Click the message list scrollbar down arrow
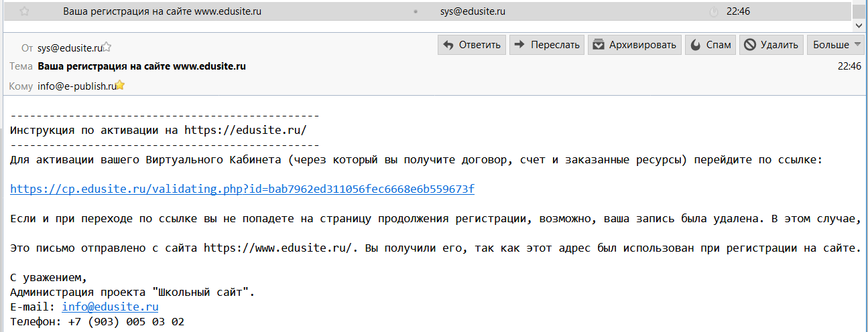Viewport: 868px width, 332px height. click(859, 25)
